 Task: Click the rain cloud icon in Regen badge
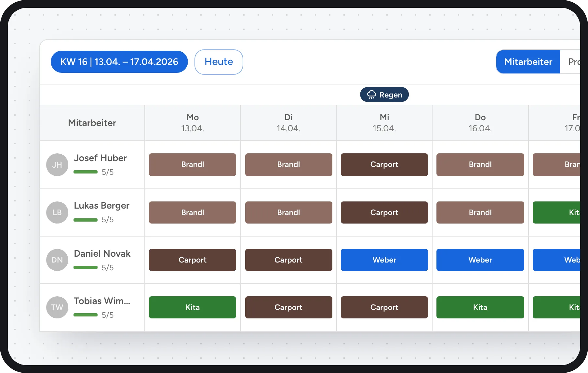(x=371, y=95)
